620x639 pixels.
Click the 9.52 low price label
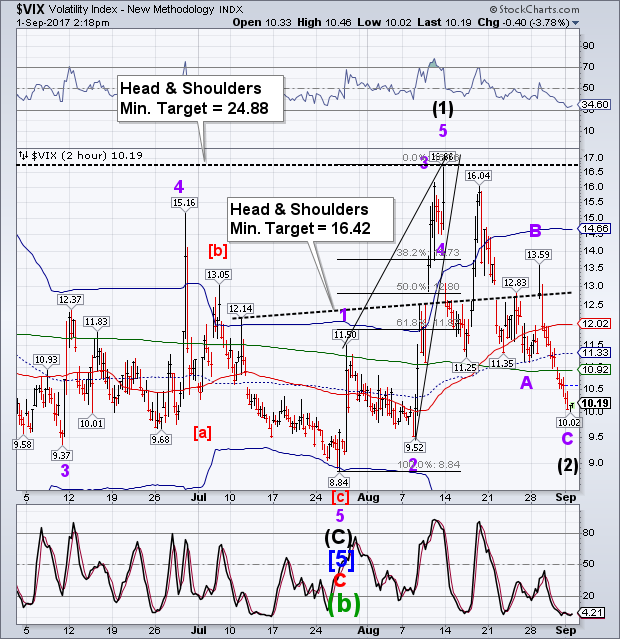(x=415, y=448)
